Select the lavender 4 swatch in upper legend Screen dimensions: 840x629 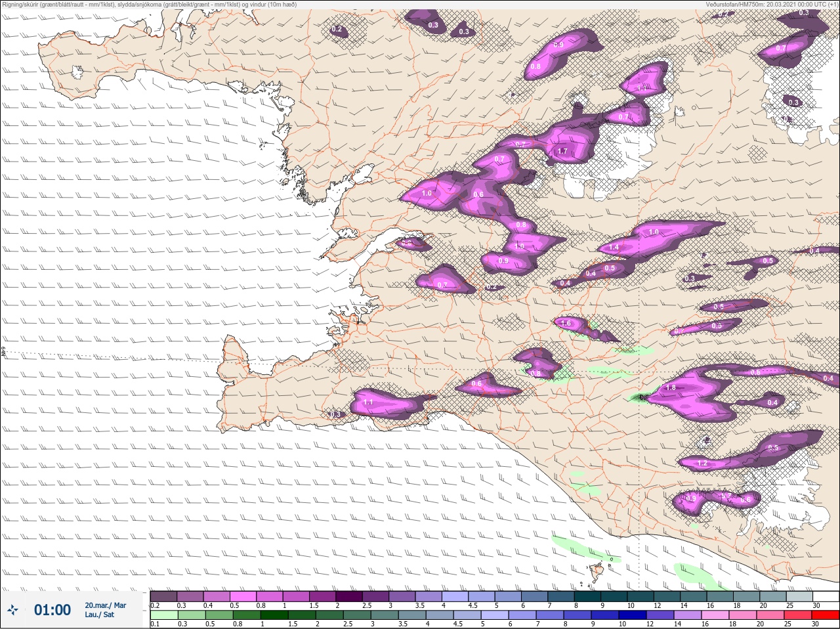455,596
